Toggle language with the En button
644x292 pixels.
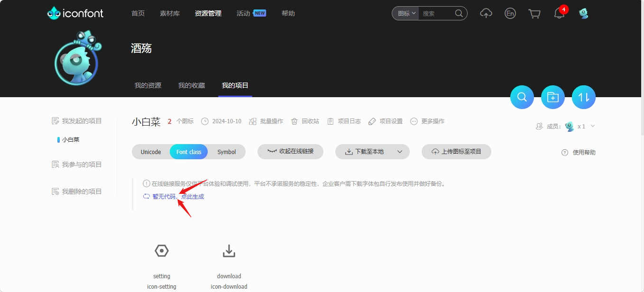[510, 13]
